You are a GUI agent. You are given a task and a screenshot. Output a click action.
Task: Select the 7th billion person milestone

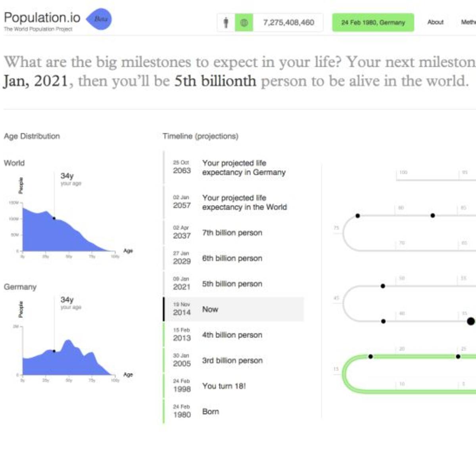click(x=232, y=233)
